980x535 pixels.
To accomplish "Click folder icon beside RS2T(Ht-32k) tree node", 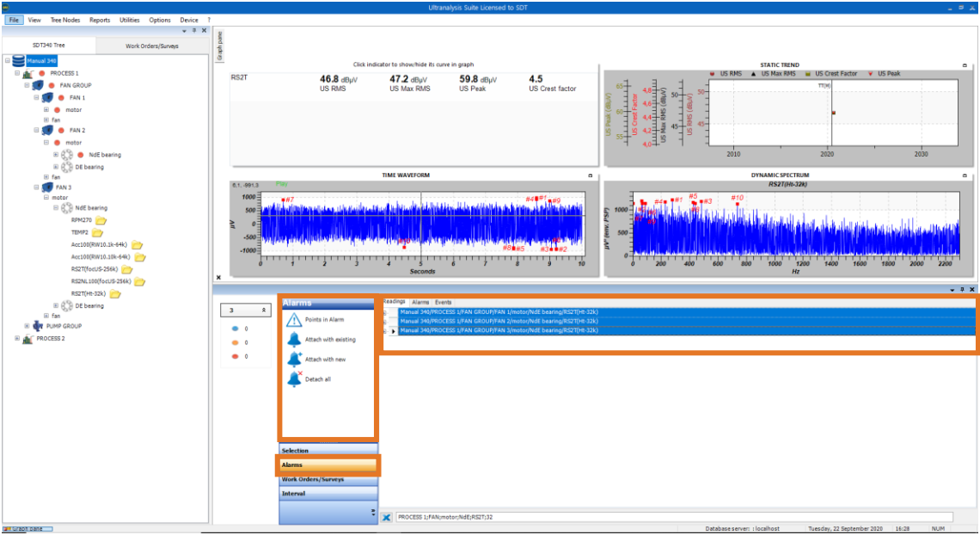I will coord(114,293).
